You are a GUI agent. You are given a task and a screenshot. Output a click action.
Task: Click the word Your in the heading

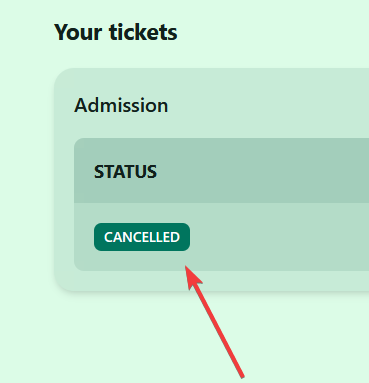click(x=78, y=33)
